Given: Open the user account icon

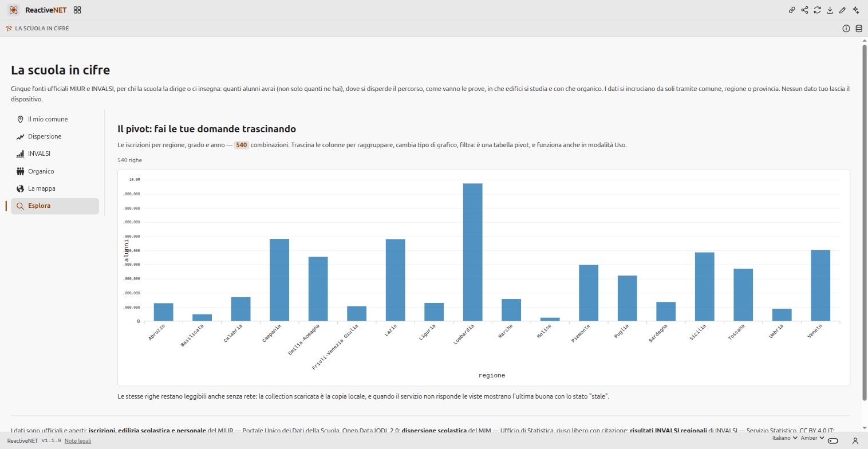Looking at the screenshot, I should [x=855, y=440].
